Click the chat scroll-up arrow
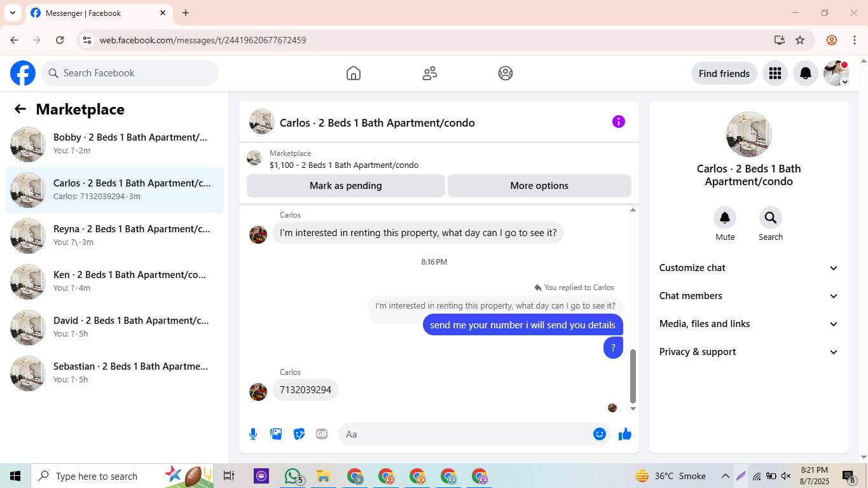The height and width of the screenshot is (488, 868). click(x=633, y=209)
